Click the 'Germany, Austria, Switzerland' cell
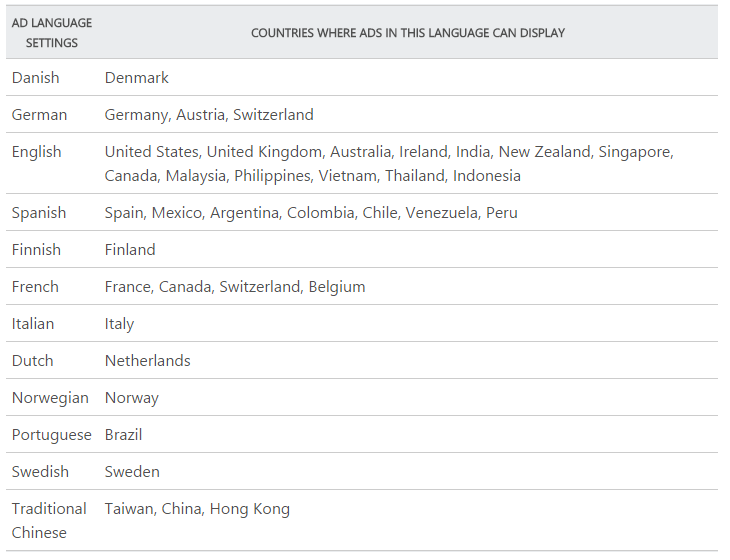 [x=209, y=115]
